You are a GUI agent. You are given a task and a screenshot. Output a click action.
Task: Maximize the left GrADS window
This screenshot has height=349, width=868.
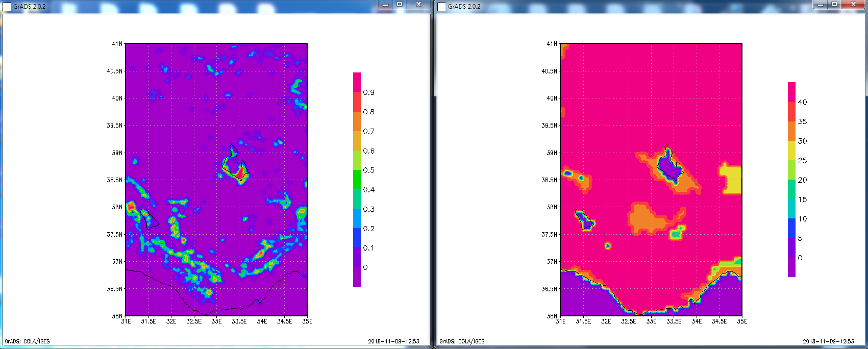[400, 5]
